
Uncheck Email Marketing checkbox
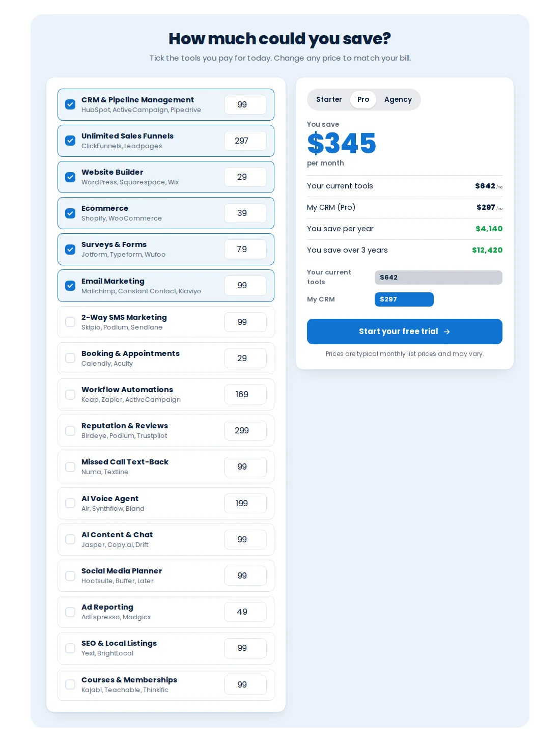click(x=70, y=286)
